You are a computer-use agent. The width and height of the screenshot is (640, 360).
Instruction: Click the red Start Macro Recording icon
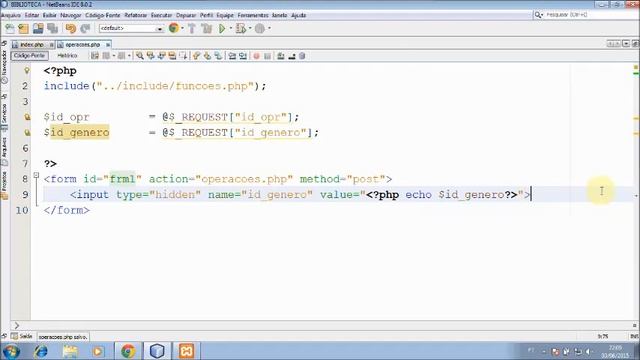point(256,56)
